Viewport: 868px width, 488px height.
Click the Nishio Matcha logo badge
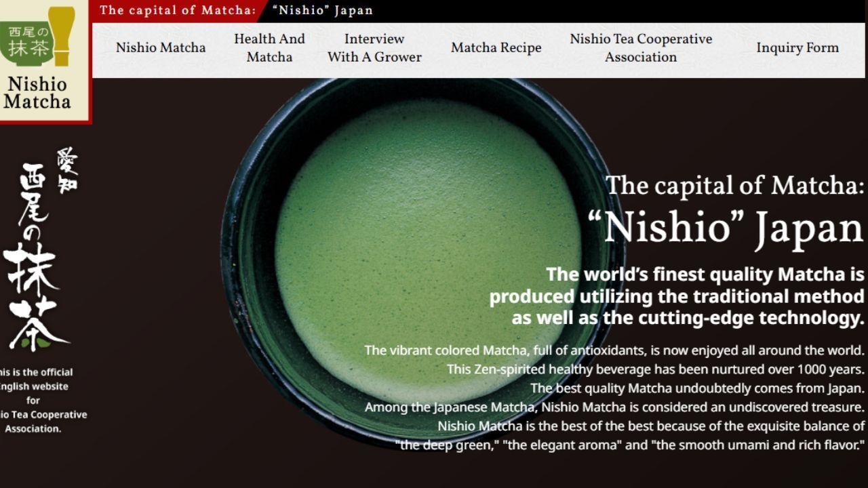pyautogui.click(x=45, y=61)
